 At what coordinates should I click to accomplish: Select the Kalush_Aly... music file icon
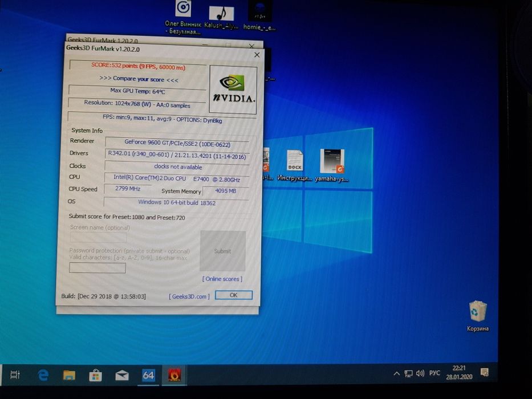pos(221,18)
